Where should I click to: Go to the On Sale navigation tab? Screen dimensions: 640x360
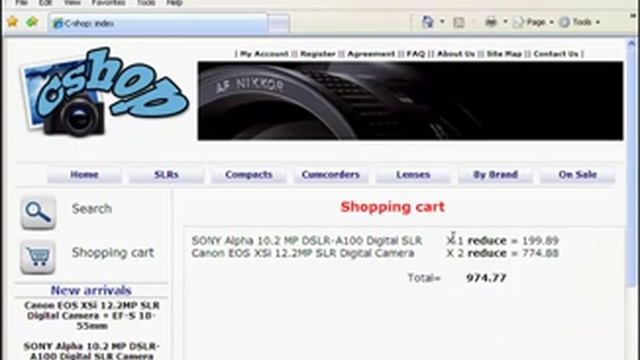578,175
